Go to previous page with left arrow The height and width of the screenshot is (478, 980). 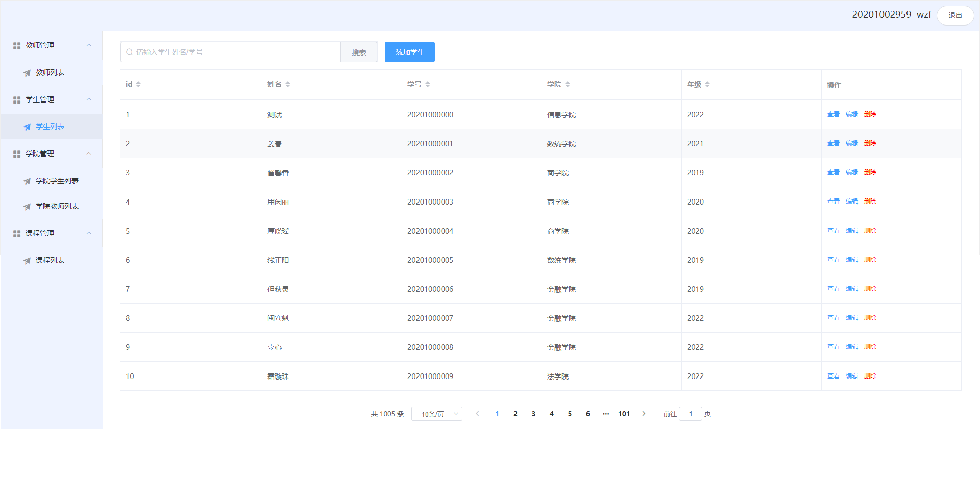478,414
